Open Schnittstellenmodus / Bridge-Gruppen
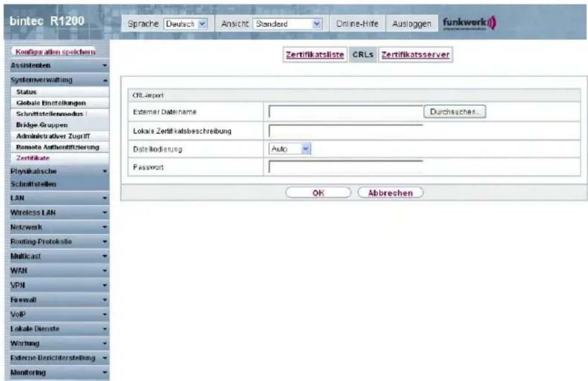 60,119
